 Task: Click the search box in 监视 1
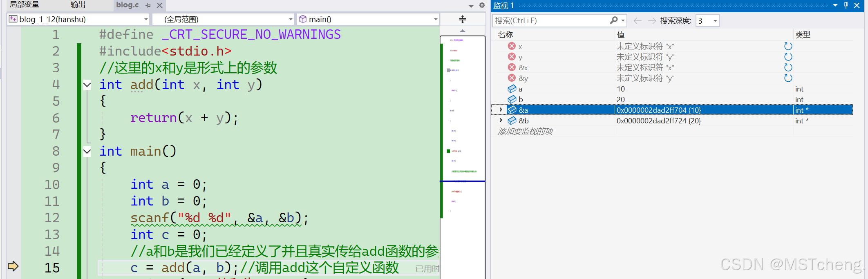550,20
